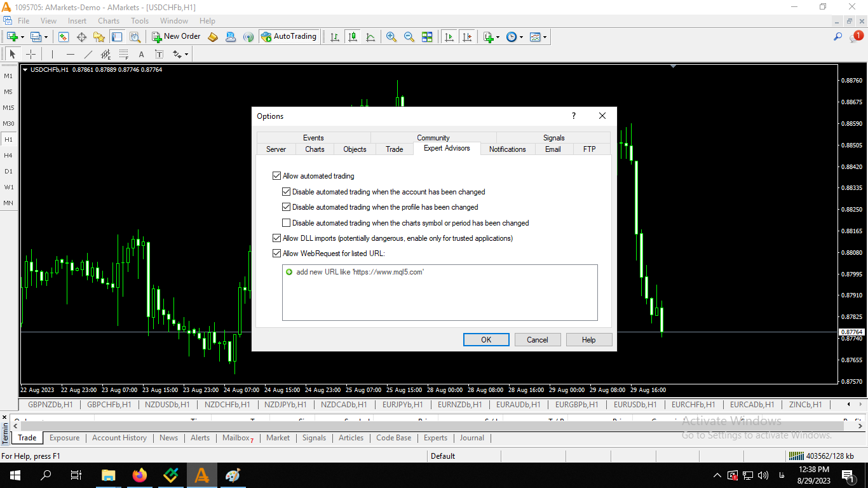Toggle the chart Auto Scroll icon
Viewport: 868px width, 488px height.
[x=449, y=37]
